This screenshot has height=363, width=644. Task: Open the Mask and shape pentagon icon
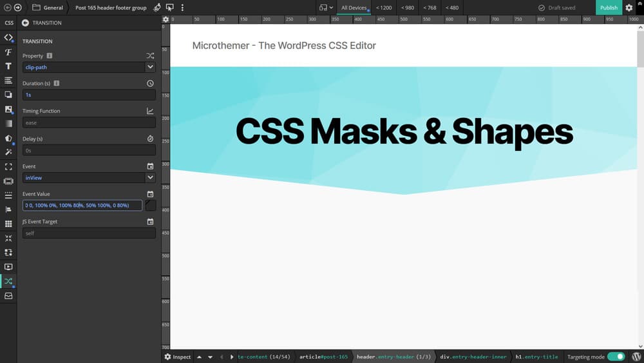(8, 138)
